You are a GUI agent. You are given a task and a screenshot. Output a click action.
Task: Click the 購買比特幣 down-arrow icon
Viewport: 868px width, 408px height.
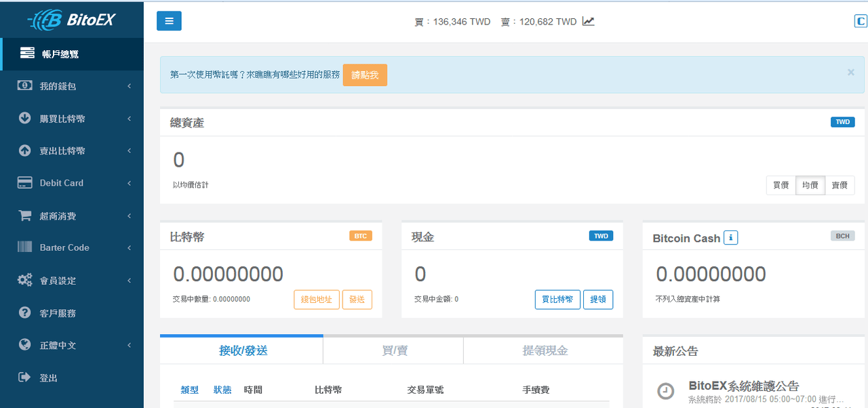24,118
